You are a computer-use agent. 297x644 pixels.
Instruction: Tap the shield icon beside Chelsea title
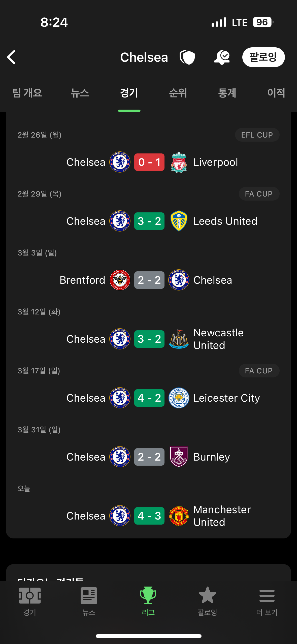click(x=187, y=57)
